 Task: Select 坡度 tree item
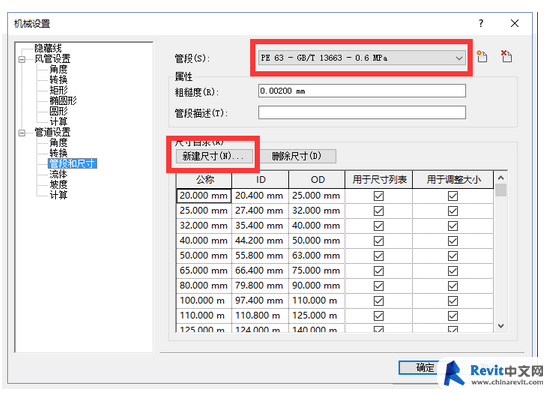(58, 184)
